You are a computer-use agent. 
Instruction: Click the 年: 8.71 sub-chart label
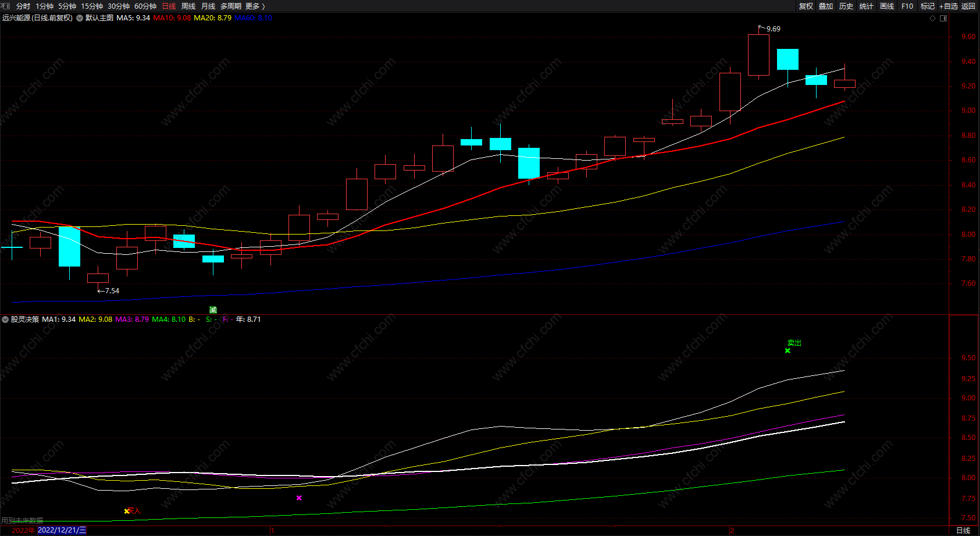(248, 320)
